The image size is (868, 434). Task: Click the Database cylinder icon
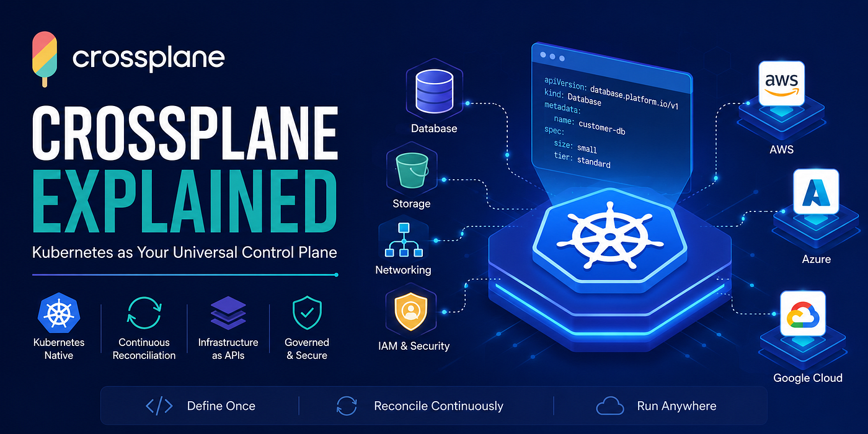pyautogui.click(x=433, y=91)
